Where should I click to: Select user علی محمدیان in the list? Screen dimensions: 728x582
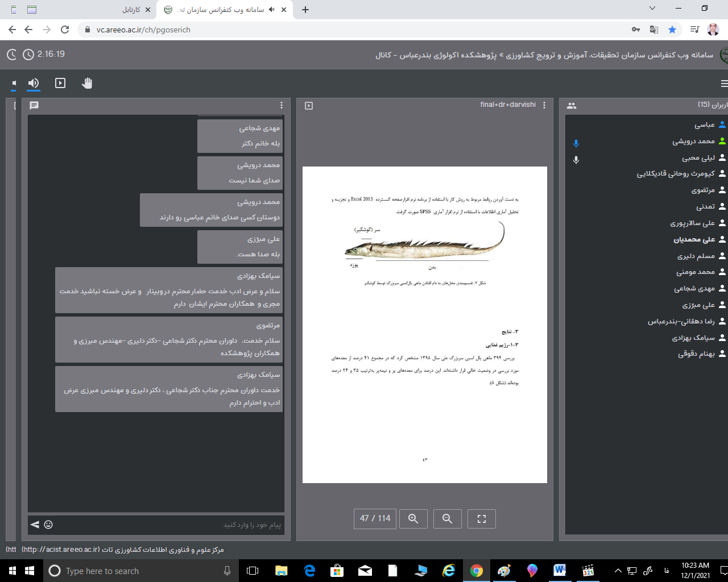(694, 239)
